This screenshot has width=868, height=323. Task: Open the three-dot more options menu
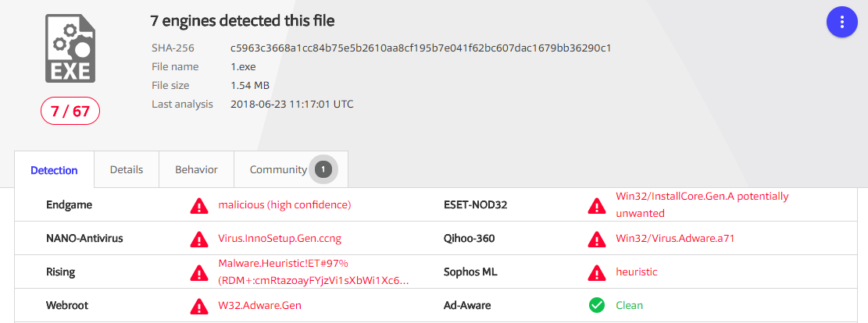coord(842,22)
